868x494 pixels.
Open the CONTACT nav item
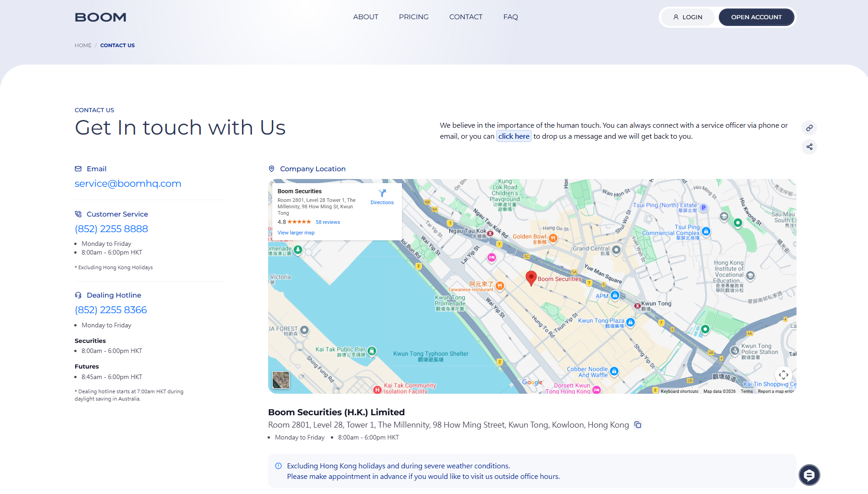466,17
